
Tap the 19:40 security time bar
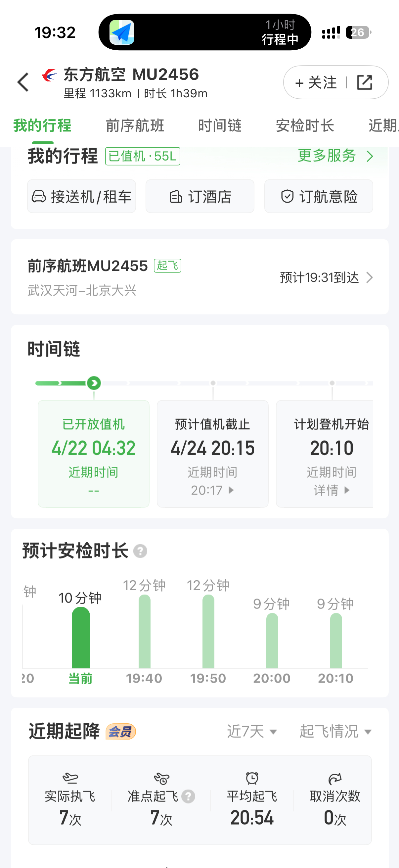pyautogui.click(x=145, y=631)
